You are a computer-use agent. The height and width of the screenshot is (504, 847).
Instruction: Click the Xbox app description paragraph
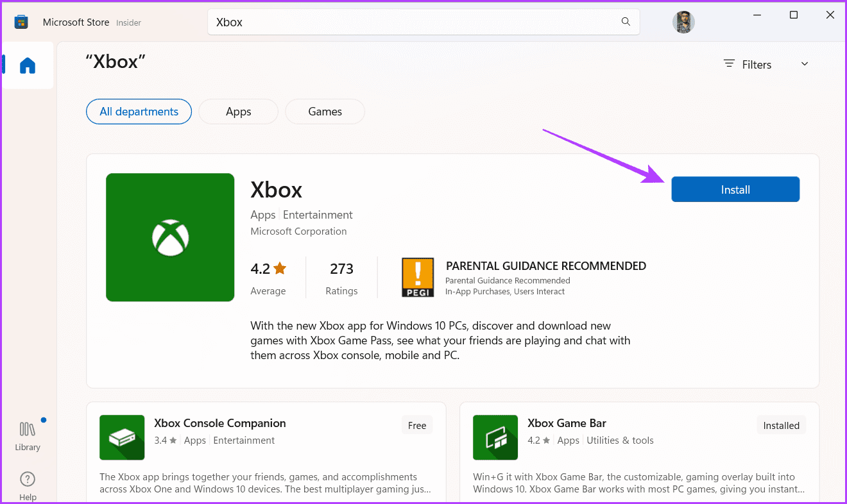[440, 340]
